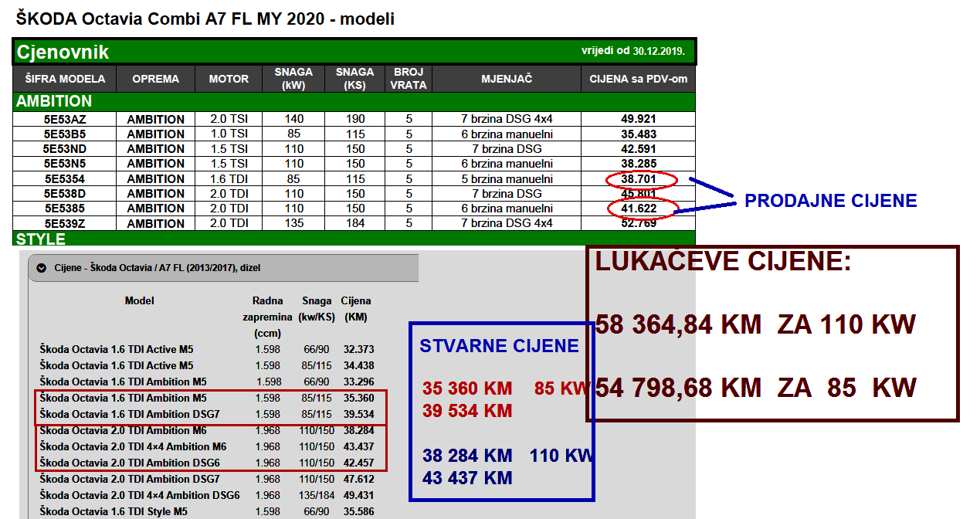Click the 'BROJ VRATA' column header

point(409,79)
